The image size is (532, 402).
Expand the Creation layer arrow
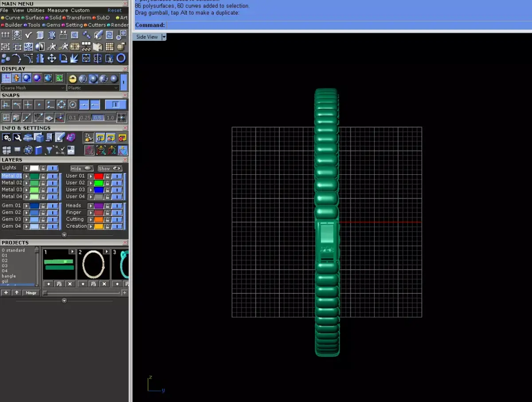(x=91, y=226)
